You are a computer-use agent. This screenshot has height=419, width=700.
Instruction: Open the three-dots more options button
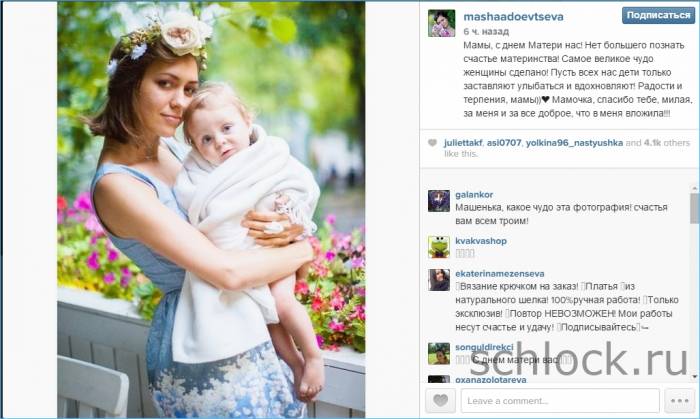679,400
